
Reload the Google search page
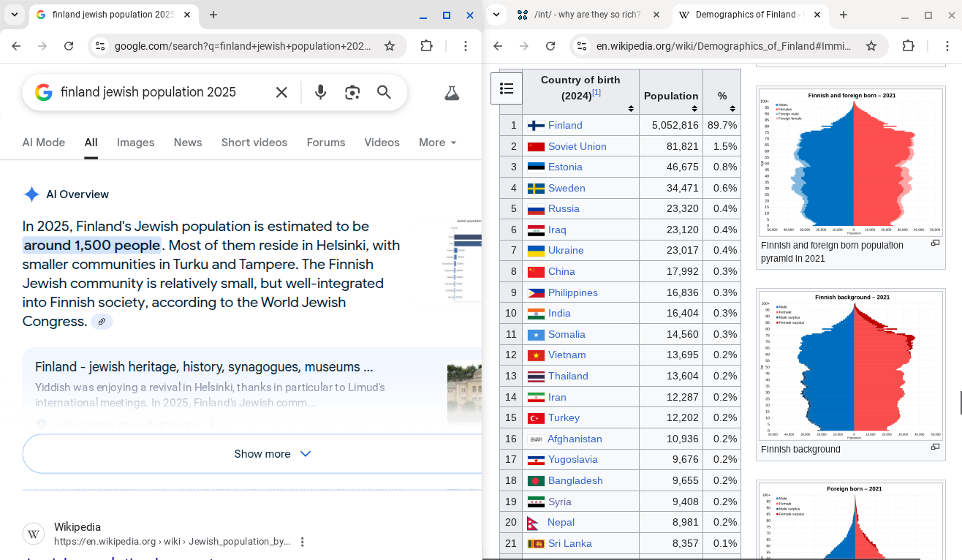click(x=69, y=46)
